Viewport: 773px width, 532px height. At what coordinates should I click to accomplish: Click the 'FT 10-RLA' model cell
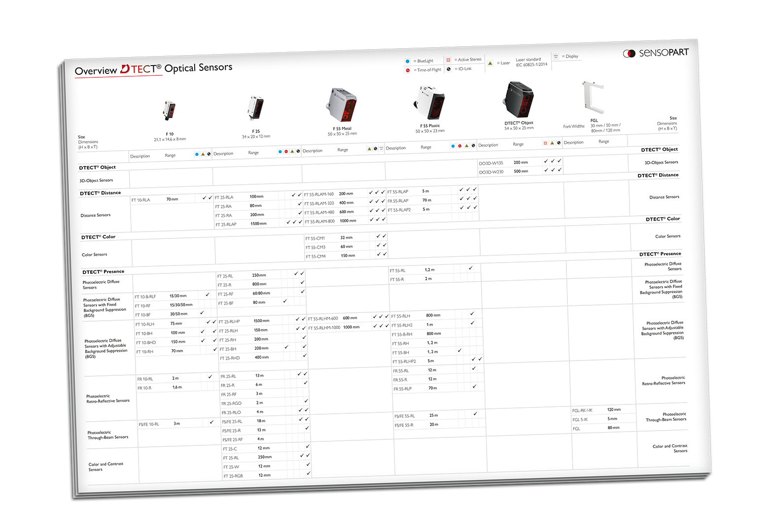tap(141, 200)
